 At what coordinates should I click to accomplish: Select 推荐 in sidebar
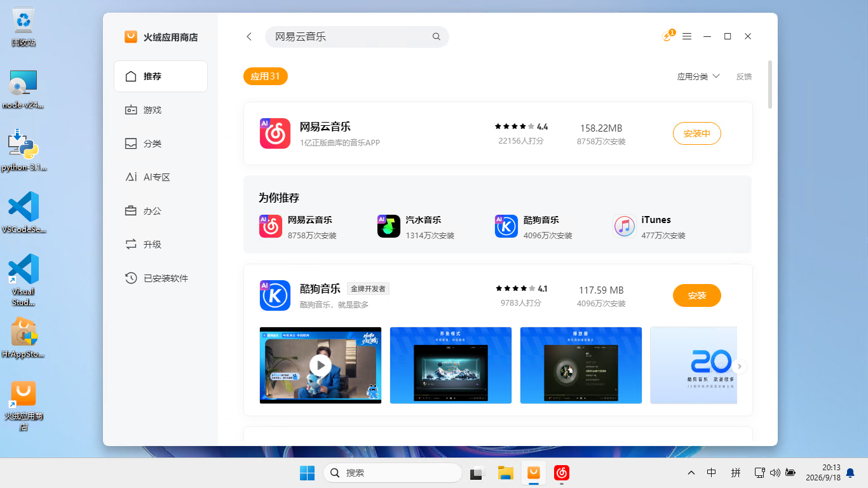pyautogui.click(x=161, y=76)
